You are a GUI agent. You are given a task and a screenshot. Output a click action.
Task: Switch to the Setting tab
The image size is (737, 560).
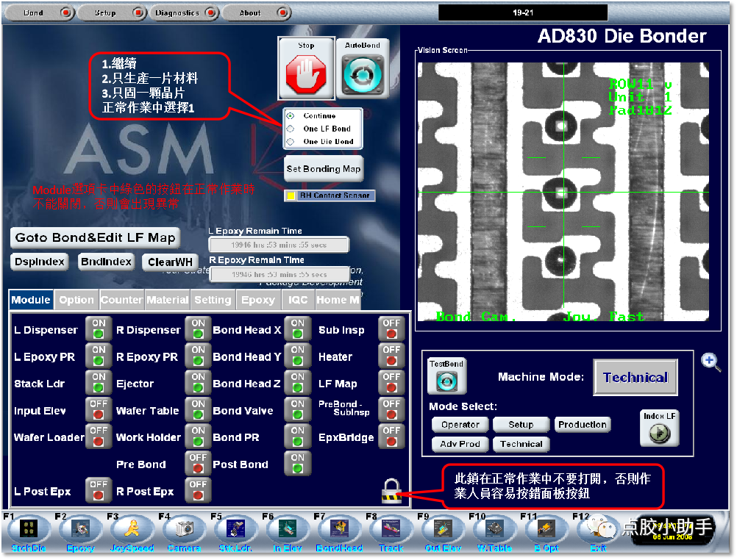point(213,300)
